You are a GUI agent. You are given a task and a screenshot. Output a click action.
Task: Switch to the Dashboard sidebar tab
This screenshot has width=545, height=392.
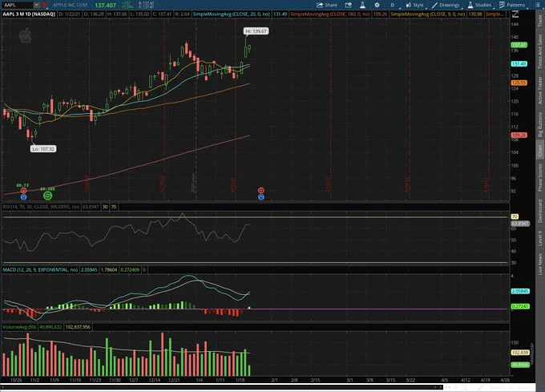pyautogui.click(x=539, y=211)
